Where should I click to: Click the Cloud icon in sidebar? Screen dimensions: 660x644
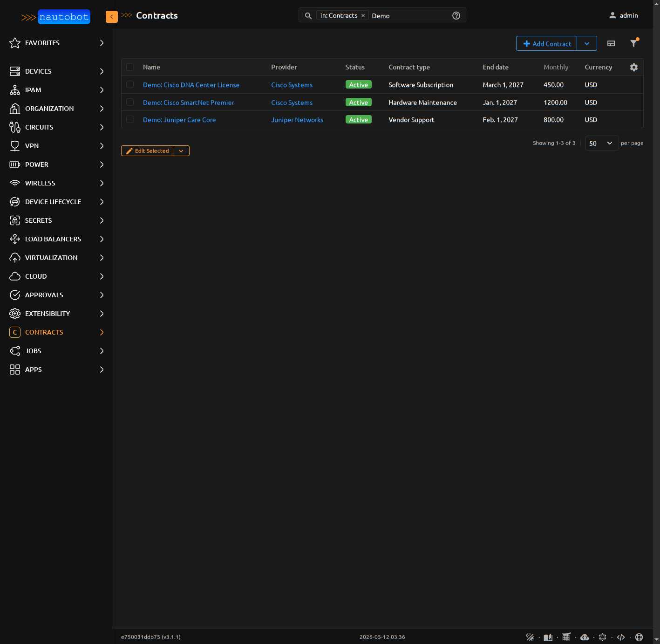(15, 276)
